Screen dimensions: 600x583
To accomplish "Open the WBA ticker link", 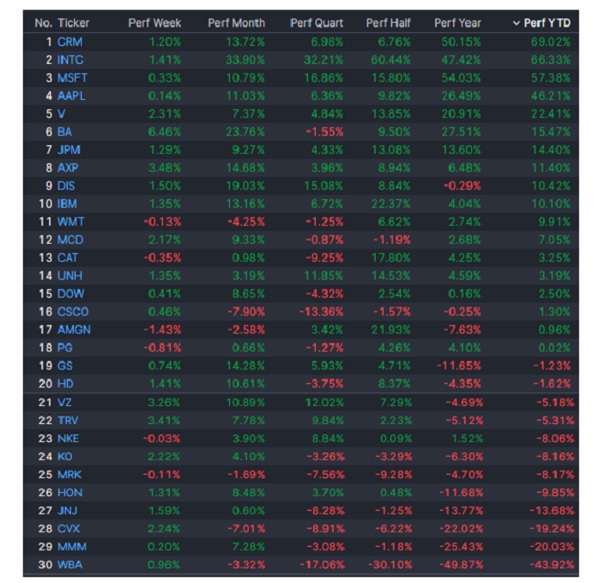I will coord(70,564).
